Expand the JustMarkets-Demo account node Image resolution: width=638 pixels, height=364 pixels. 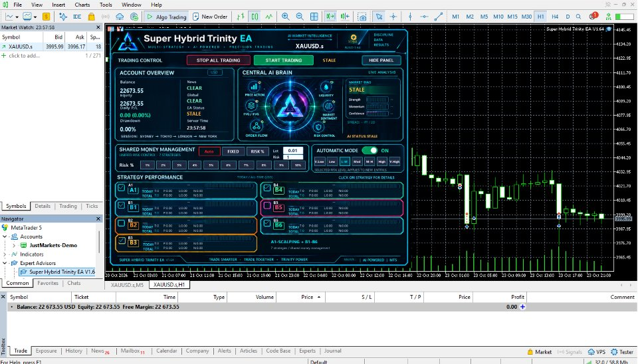pos(14,246)
